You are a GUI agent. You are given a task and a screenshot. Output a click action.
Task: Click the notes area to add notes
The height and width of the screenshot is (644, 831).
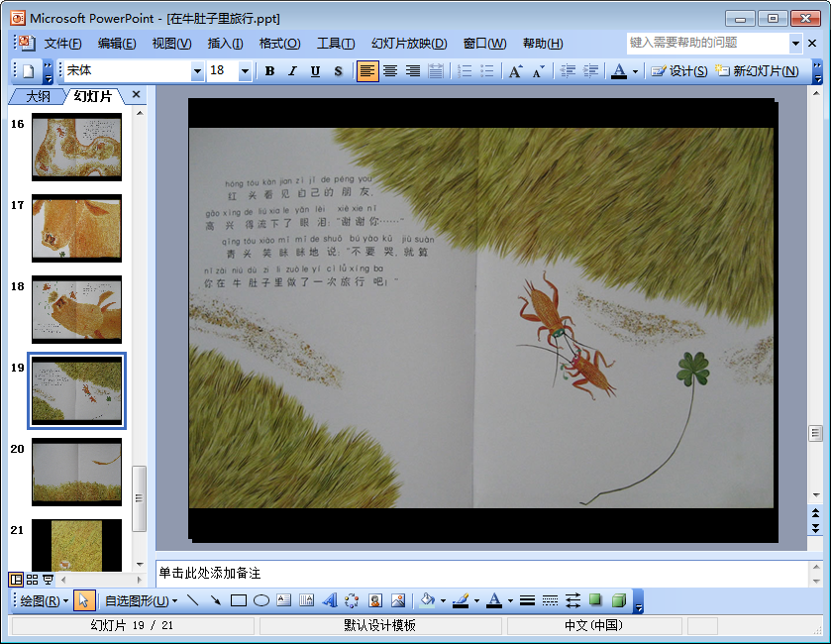[x=481, y=574]
